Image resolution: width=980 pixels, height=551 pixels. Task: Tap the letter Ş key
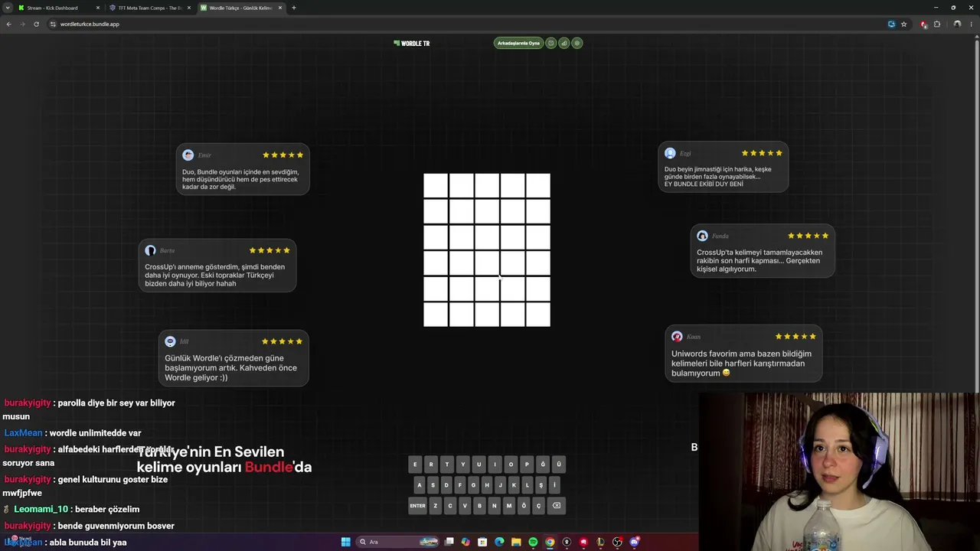pyautogui.click(x=541, y=485)
